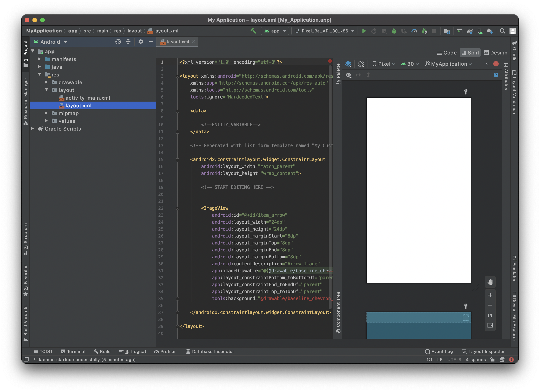Zoom out with the minus button
The width and height of the screenshot is (540, 392).
(490, 305)
